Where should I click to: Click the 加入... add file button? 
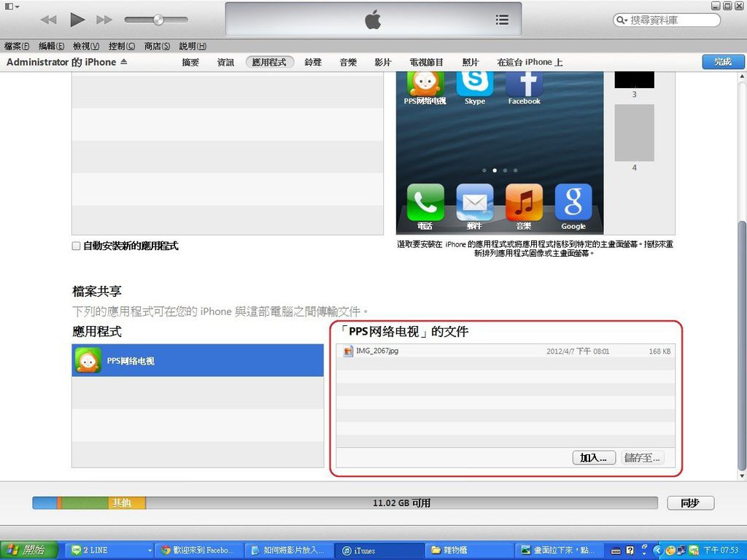594,458
